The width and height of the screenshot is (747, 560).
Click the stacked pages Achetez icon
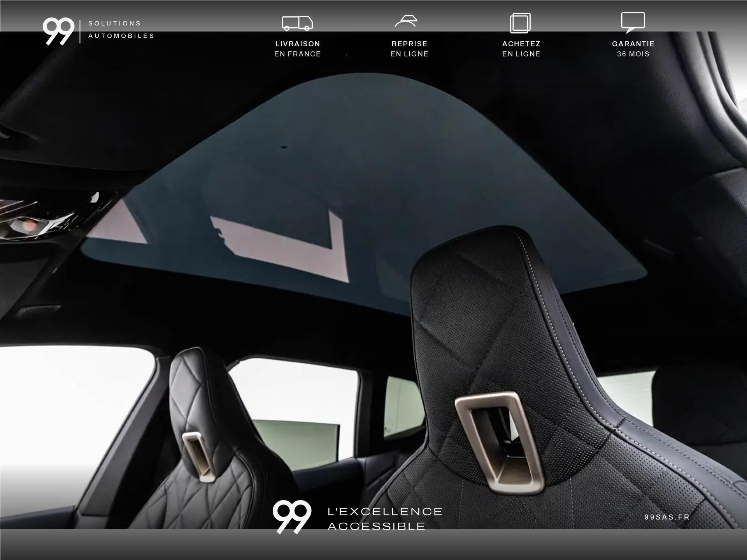tap(521, 23)
